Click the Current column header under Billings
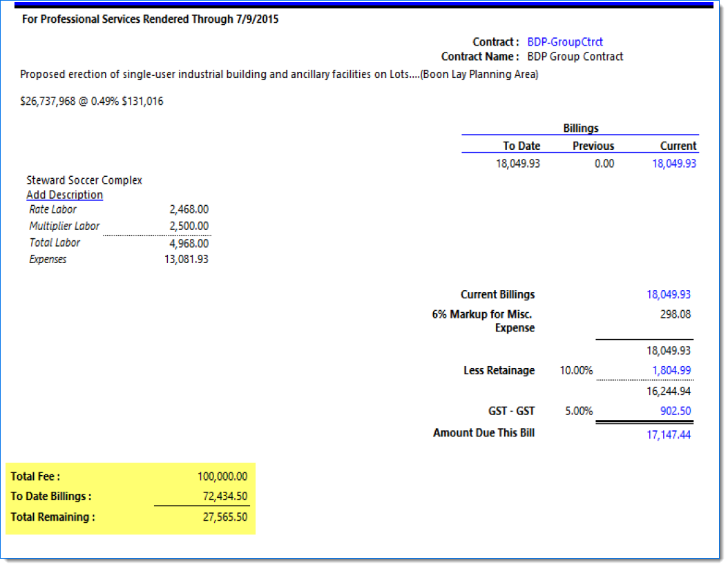 678,146
